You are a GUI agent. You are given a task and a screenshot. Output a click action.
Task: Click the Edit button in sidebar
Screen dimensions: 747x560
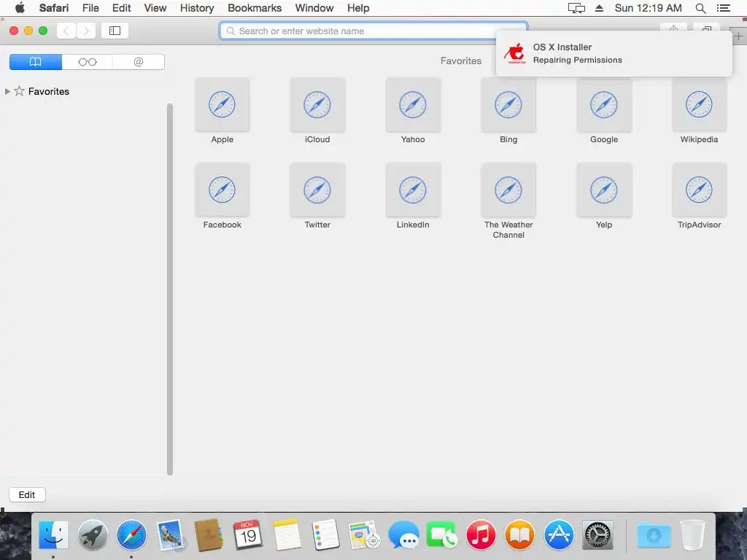click(27, 495)
